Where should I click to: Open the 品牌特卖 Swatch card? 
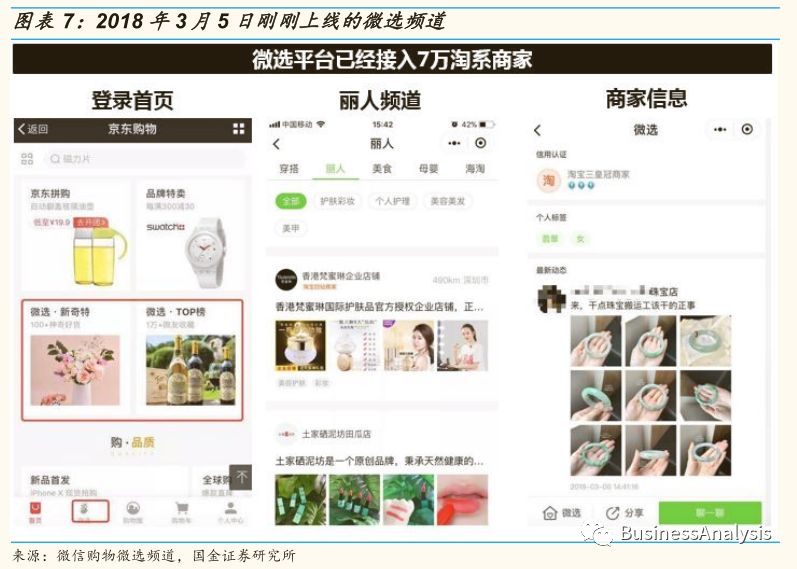192,234
